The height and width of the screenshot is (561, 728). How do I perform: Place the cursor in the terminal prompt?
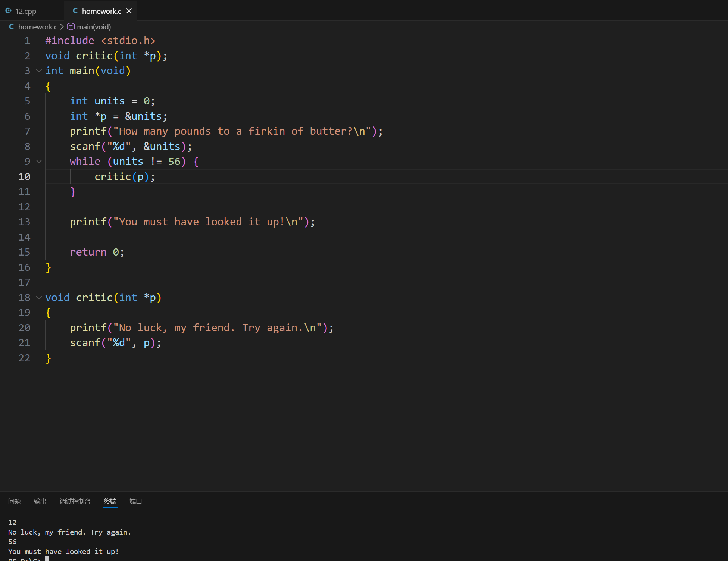click(47, 559)
